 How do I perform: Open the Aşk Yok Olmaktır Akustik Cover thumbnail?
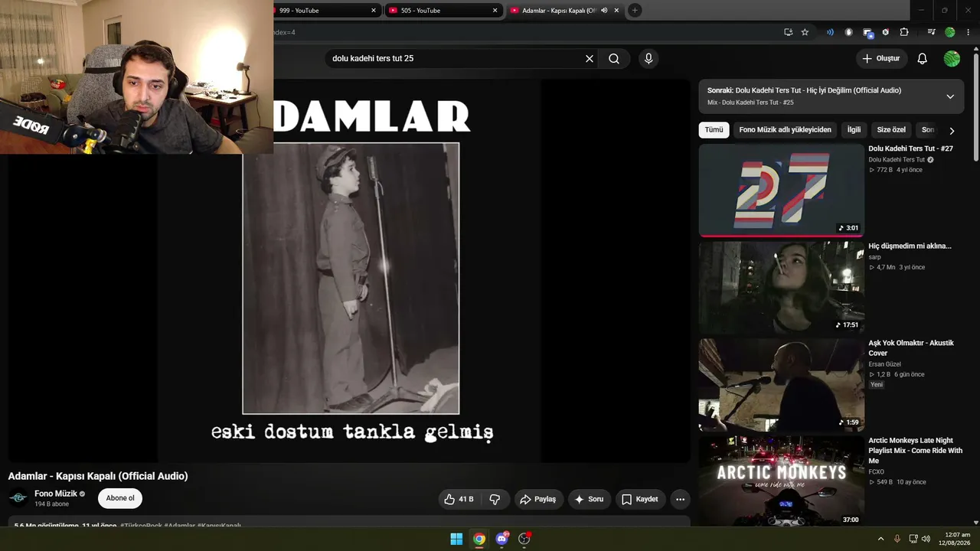781,385
